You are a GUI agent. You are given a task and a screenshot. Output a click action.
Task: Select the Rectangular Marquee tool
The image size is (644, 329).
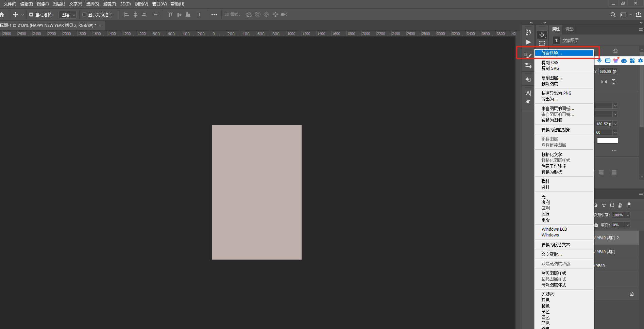click(542, 44)
